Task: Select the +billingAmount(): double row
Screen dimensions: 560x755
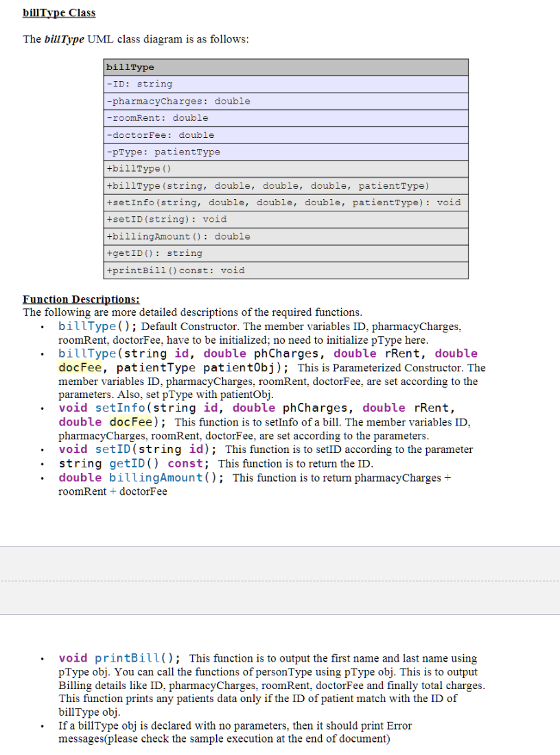Action: [286, 236]
